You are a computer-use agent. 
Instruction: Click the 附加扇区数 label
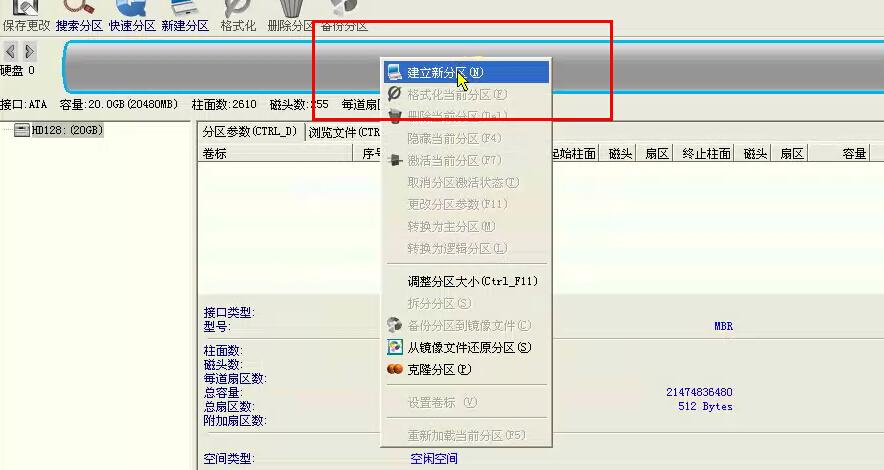pos(235,420)
